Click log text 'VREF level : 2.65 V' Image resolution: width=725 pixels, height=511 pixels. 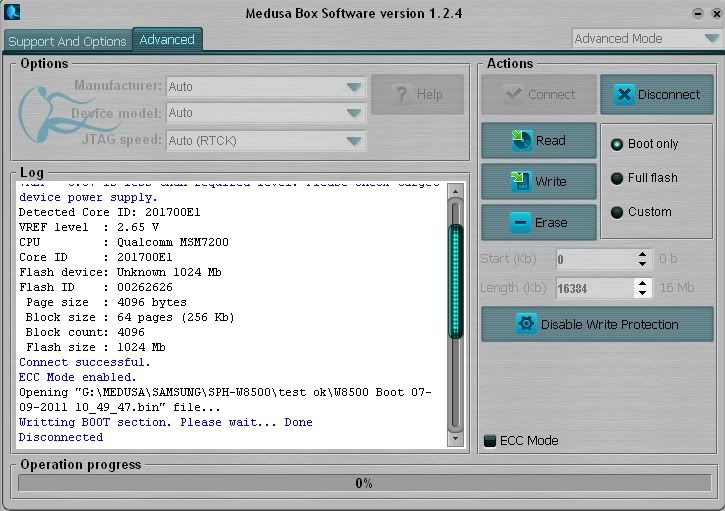[x=89, y=227]
